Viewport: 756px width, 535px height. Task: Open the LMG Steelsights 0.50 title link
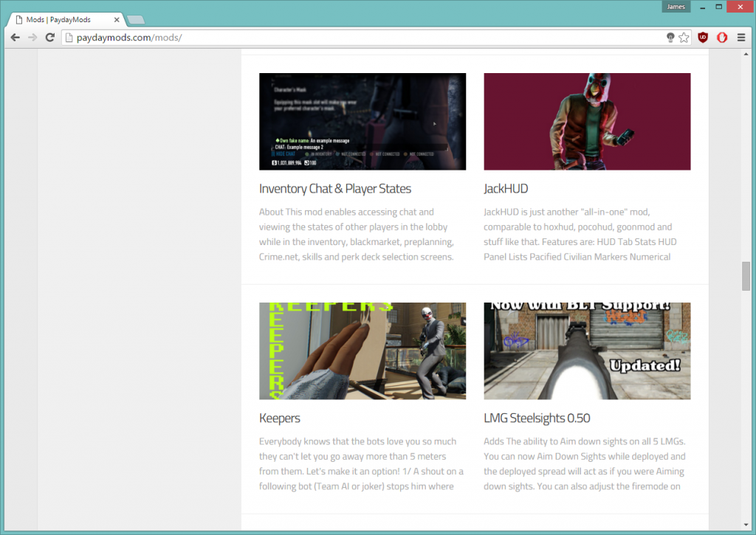point(537,418)
